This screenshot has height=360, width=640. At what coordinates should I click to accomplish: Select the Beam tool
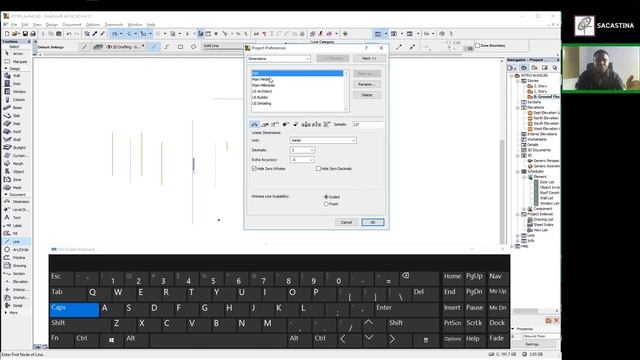coord(16,108)
